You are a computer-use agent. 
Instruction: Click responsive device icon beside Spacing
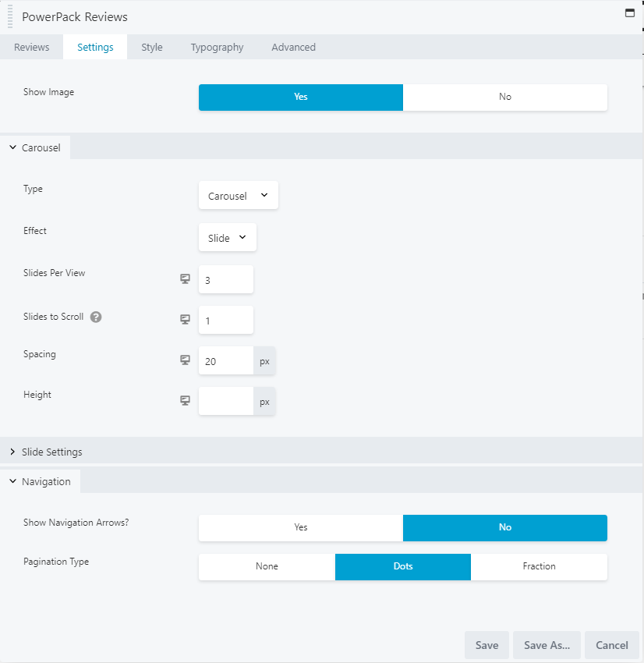[185, 360]
